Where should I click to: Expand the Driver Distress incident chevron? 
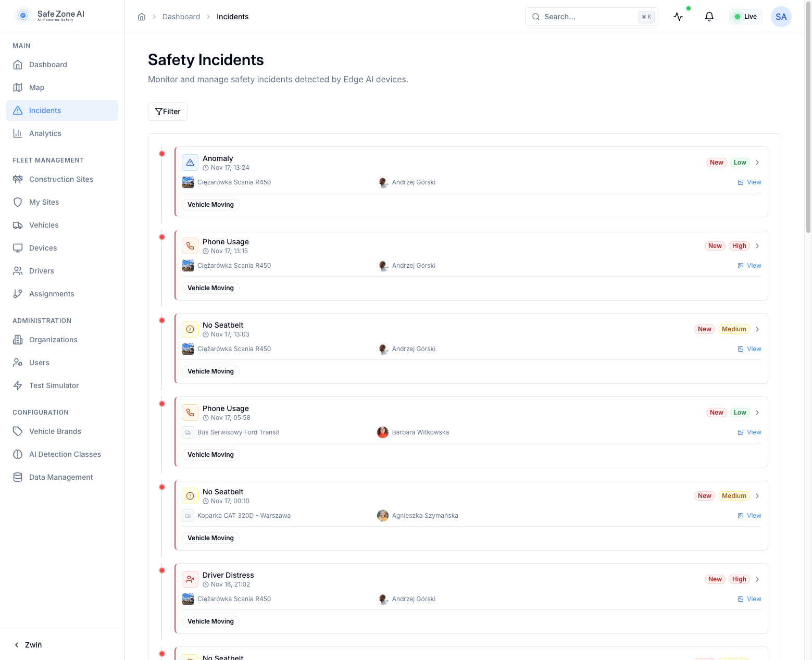(x=757, y=579)
